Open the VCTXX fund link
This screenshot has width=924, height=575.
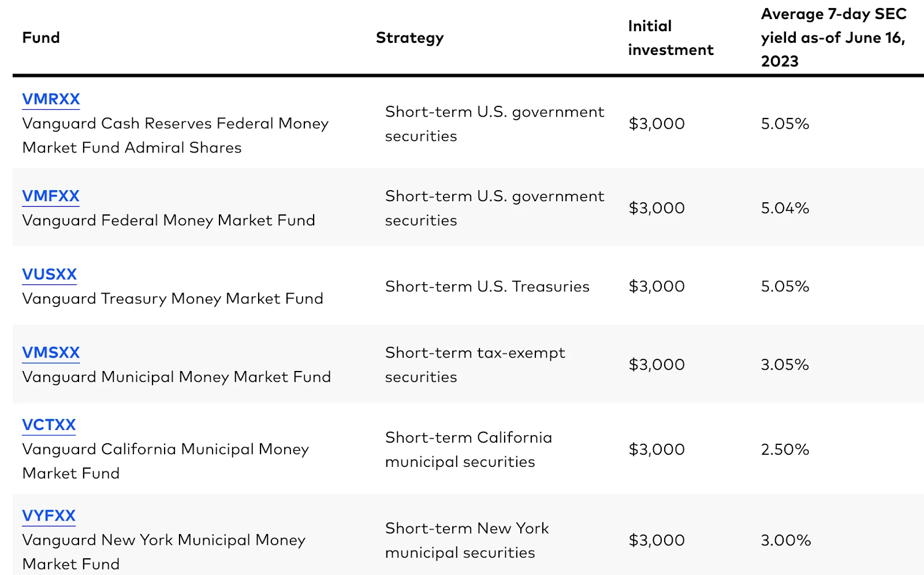click(x=49, y=425)
